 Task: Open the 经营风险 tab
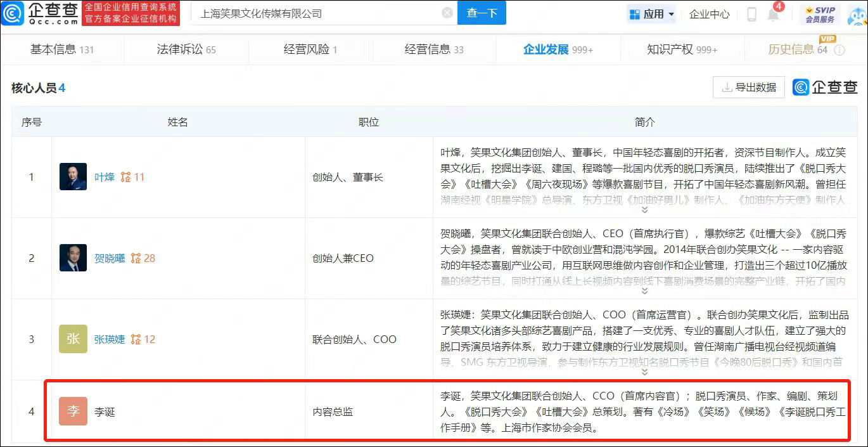click(310, 49)
